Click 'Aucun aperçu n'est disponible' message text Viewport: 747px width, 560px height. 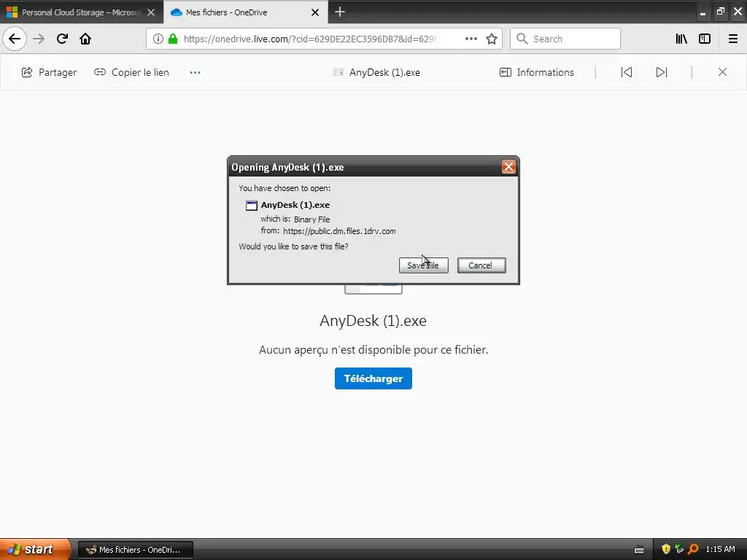[x=373, y=350]
